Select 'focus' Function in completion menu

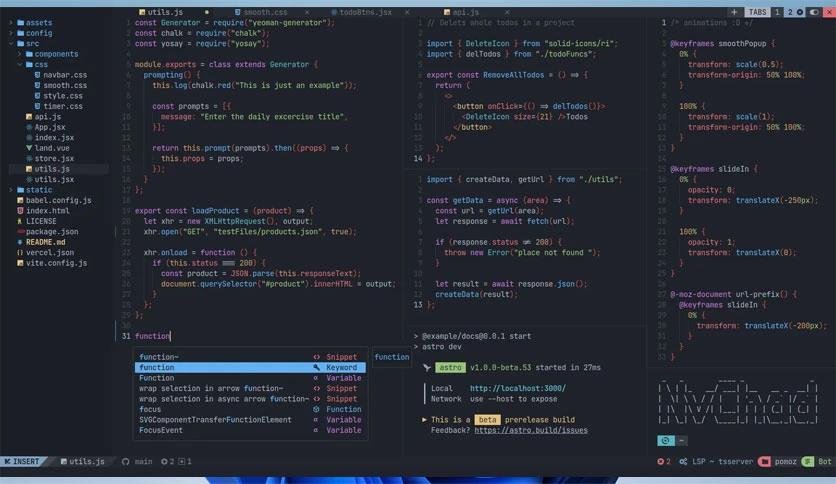point(150,409)
